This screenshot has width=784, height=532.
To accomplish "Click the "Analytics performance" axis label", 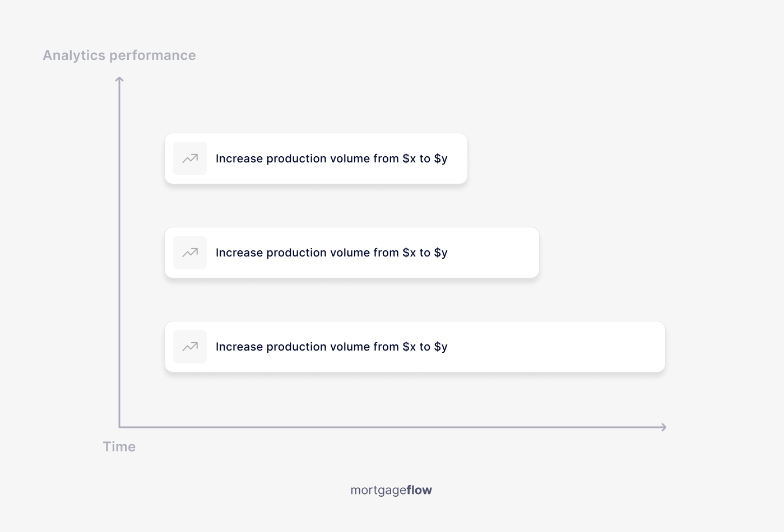I will [119, 55].
